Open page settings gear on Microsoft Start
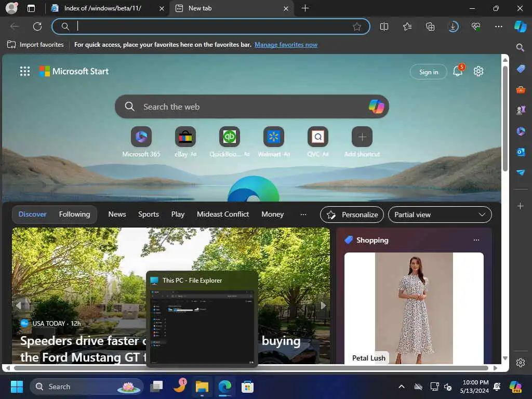Viewport: 532px width, 399px height. tap(478, 71)
